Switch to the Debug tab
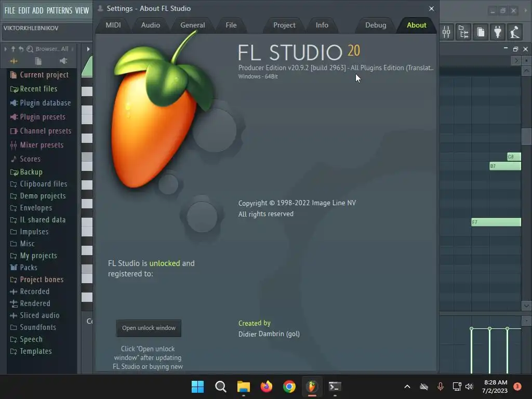Image resolution: width=532 pixels, height=399 pixels. click(376, 25)
